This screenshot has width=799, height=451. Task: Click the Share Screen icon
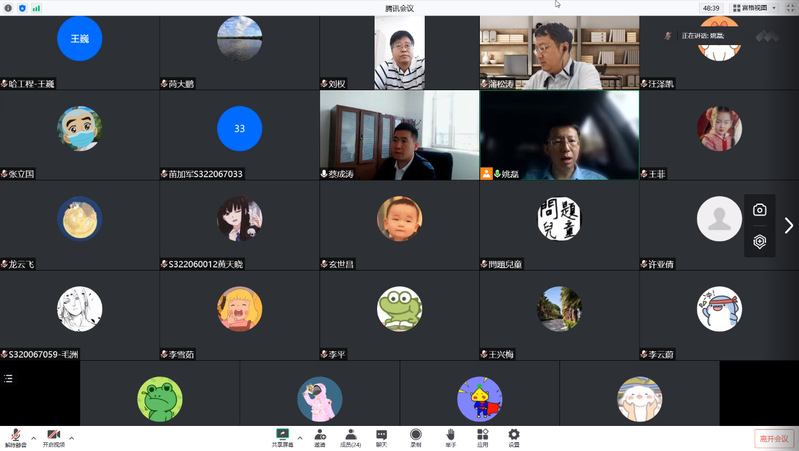point(282,436)
